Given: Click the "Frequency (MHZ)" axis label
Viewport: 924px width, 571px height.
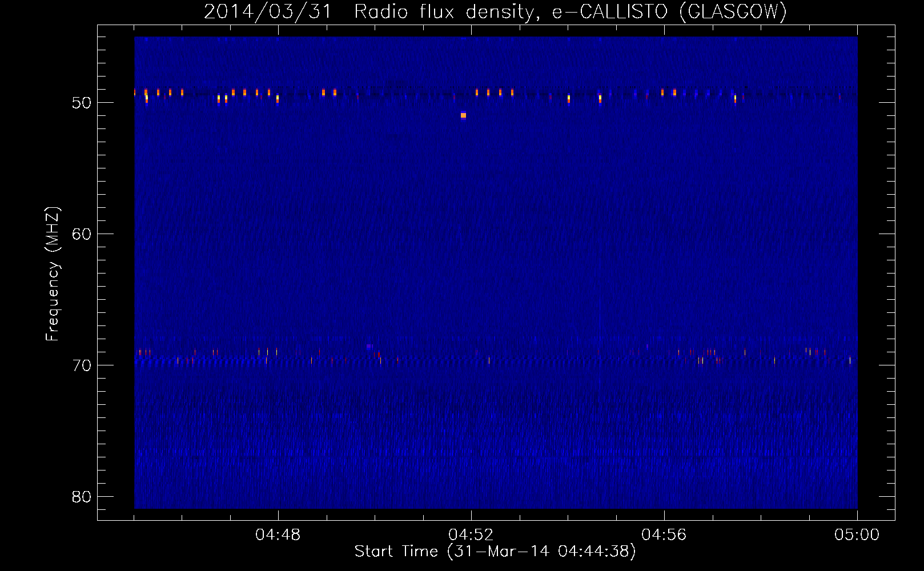Looking at the screenshot, I should point(53,275).
